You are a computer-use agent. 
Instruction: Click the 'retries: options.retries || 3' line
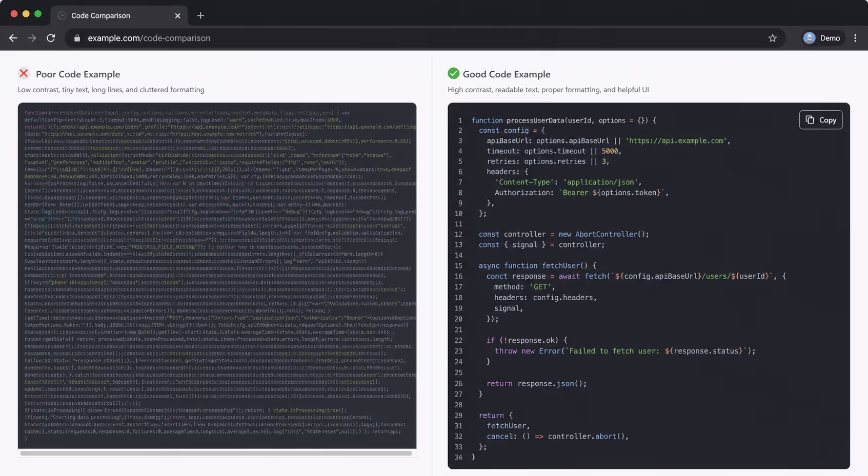[x=548, y=161]
